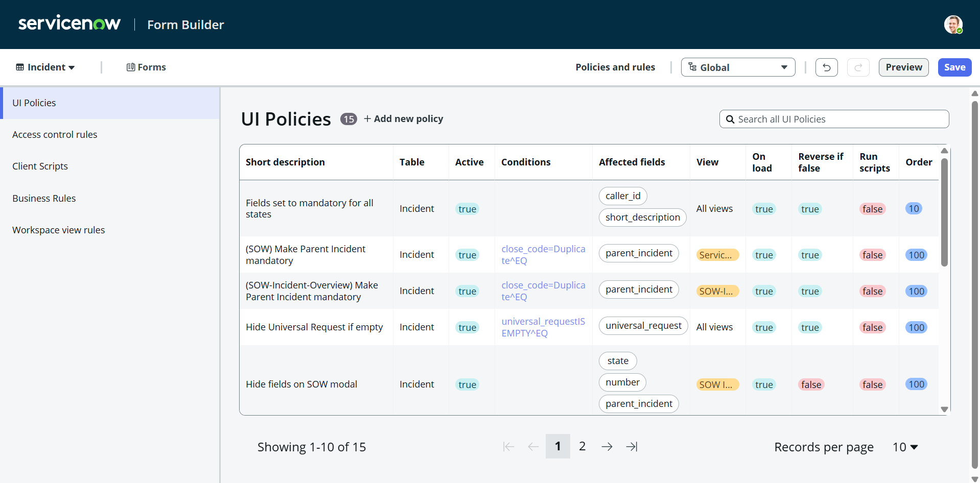Open Workspace view rules section
Viewport: 980px width, 483px height.
point(58,230)
